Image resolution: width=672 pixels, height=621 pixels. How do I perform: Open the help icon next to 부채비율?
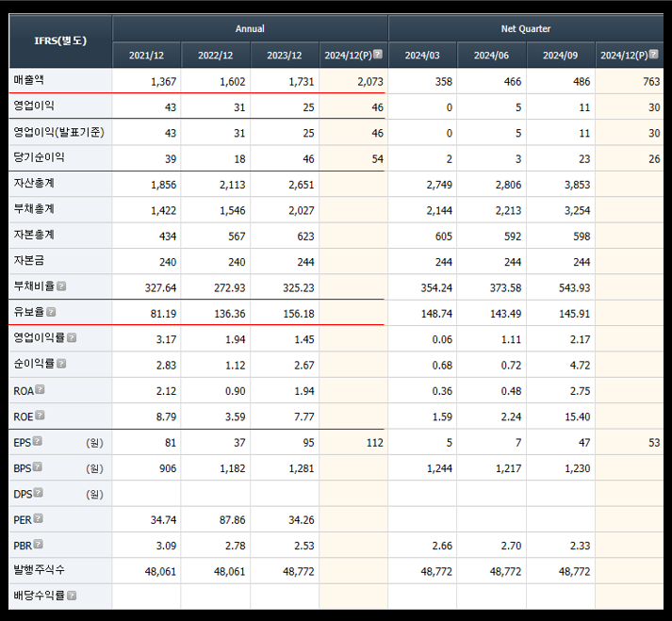pos(61,286)
